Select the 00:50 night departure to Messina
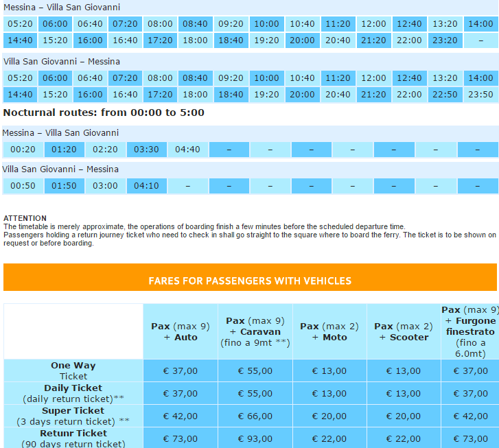The image size is (499, 448). tap(23, 186)
